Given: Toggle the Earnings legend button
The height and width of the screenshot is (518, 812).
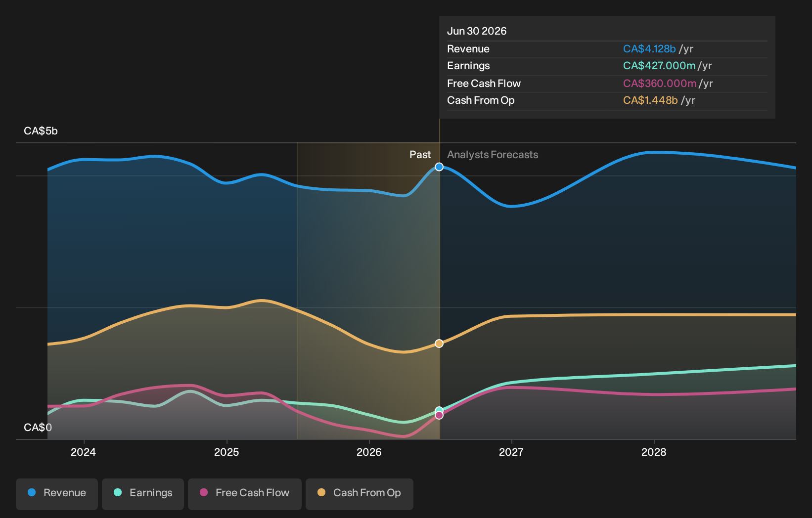Looking at the screenshot, I should [143, 494].
